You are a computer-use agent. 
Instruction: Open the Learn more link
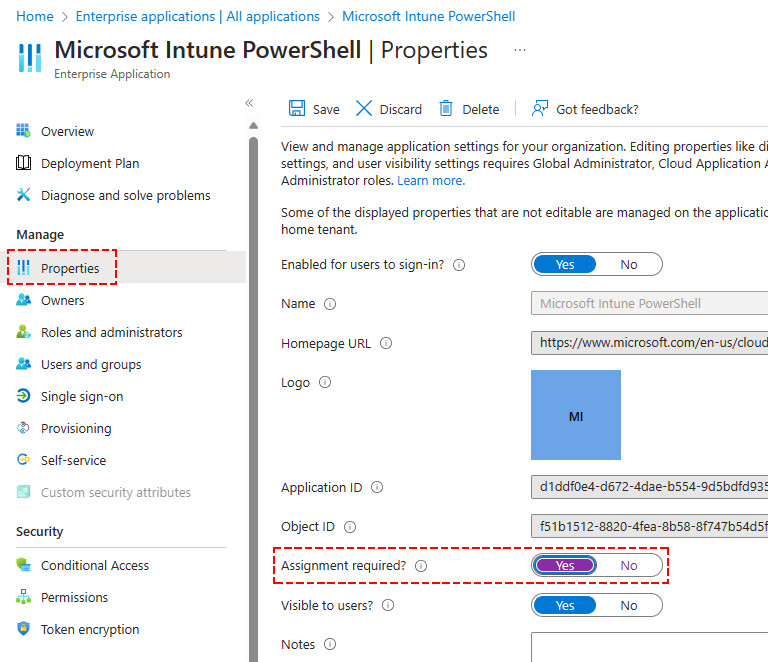click(431, 181)
